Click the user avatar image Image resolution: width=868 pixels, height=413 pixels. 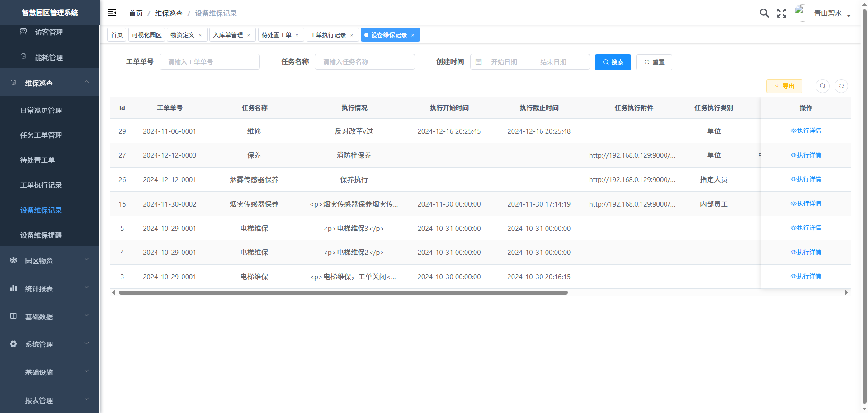pyautogui.click(x=800, y=12)
